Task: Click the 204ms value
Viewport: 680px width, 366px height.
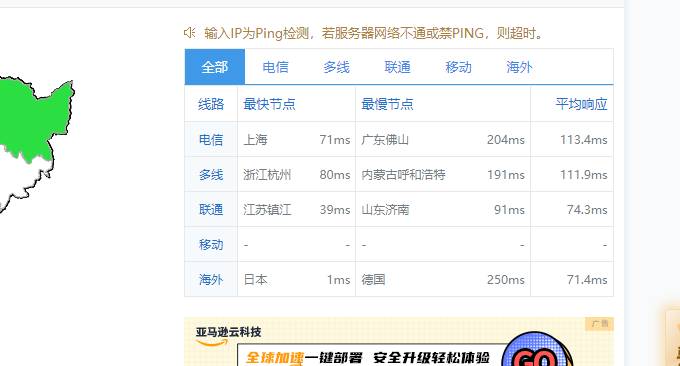Action: (x=506, y=140)
